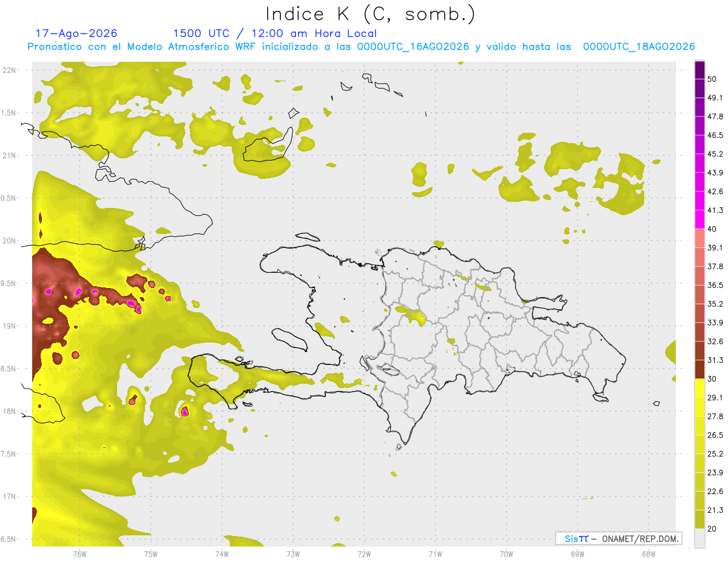Screen dimensions: 728x562
Task: Click the '37.8' colorbar label
Action: [715, 266]
